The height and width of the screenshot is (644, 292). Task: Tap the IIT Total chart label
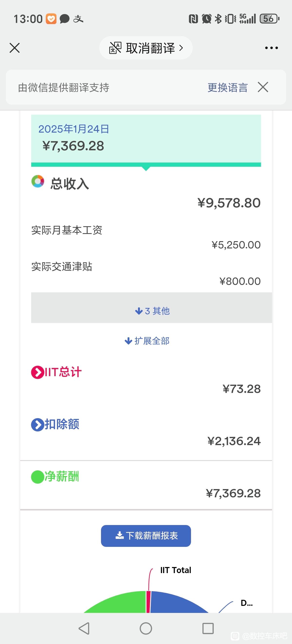coord(175,570)
